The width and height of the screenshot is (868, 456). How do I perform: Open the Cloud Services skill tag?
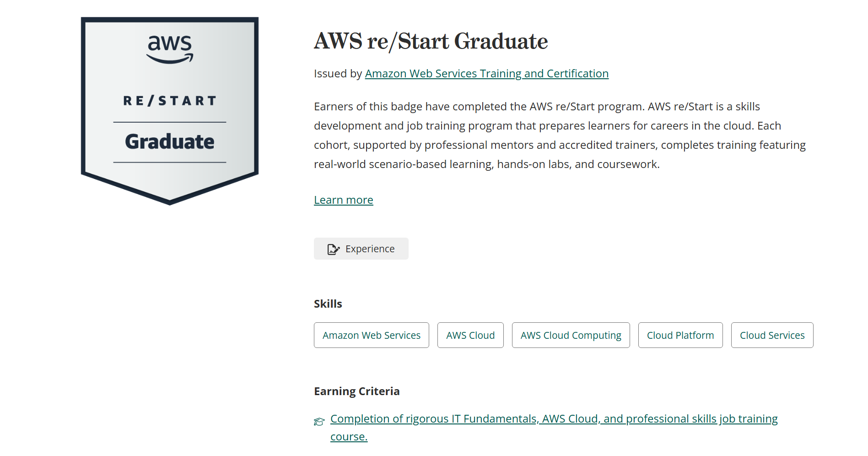771,336
